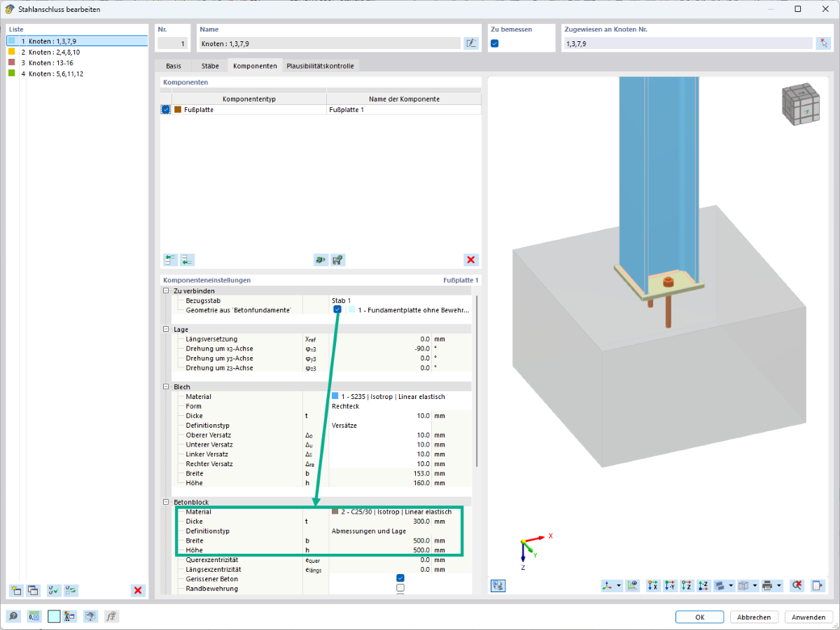
Task: Click the pick node icon beside assigned nodes
Action: point(822,43)
